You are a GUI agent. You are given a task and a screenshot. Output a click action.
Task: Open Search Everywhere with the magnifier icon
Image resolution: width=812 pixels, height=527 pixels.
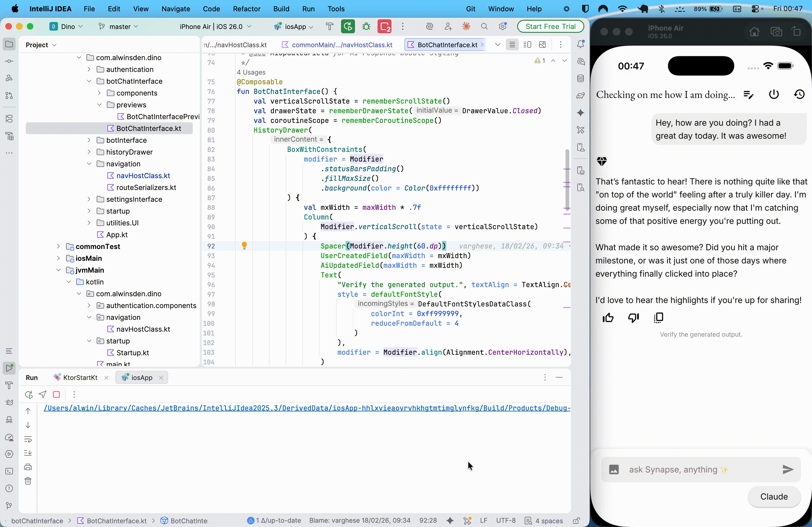pos(485,26)
